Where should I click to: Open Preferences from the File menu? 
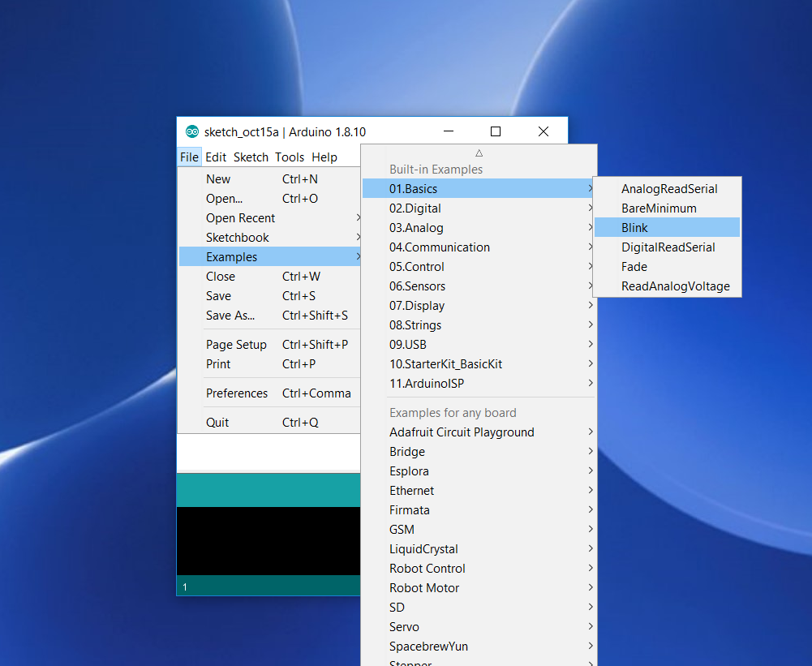pyautogui.click(x=269, y=393)
